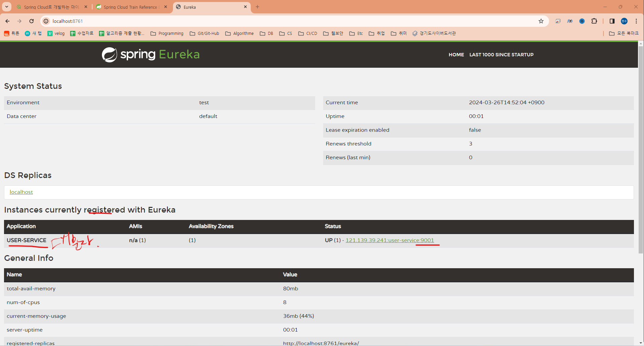644x346 pixels.
Task: Toggle the browser side panel icon
Action: coord(612,21)
